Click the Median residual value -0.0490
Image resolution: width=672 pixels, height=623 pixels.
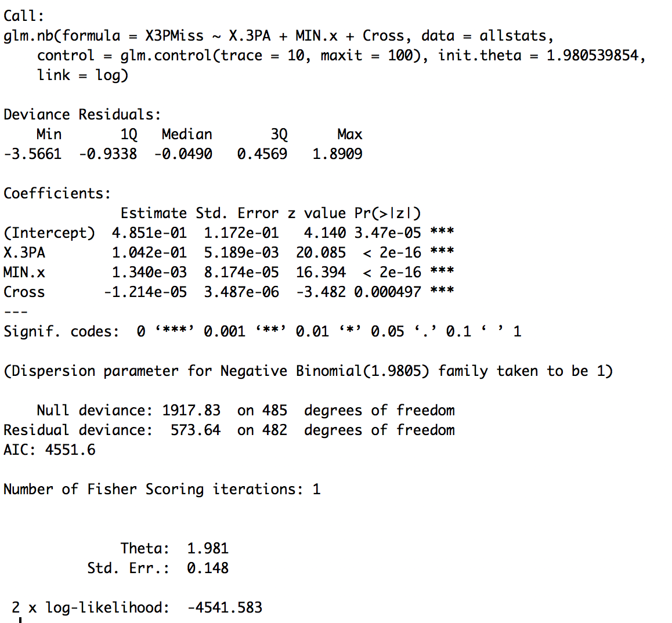pyautogui.click(x=183, y=154)
